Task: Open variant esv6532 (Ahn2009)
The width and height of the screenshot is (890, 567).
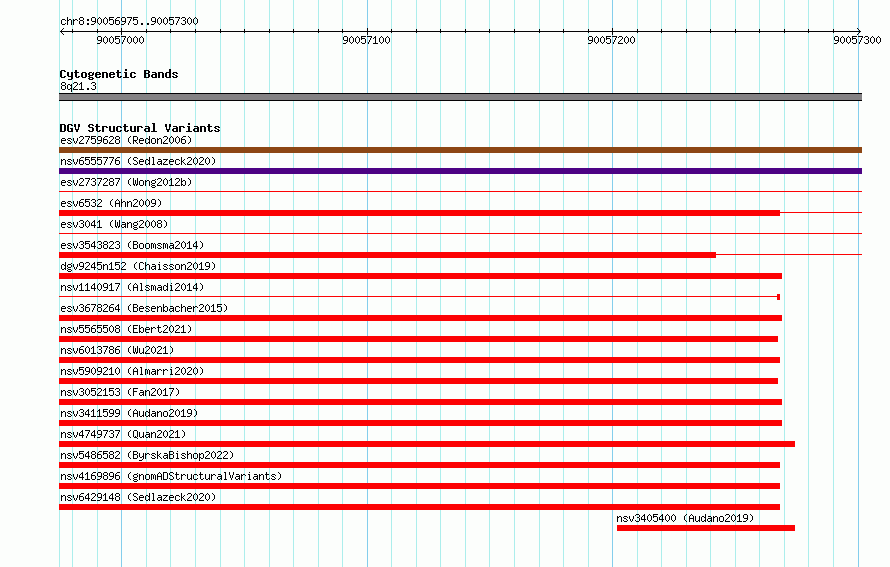Action: pos(111,203)
